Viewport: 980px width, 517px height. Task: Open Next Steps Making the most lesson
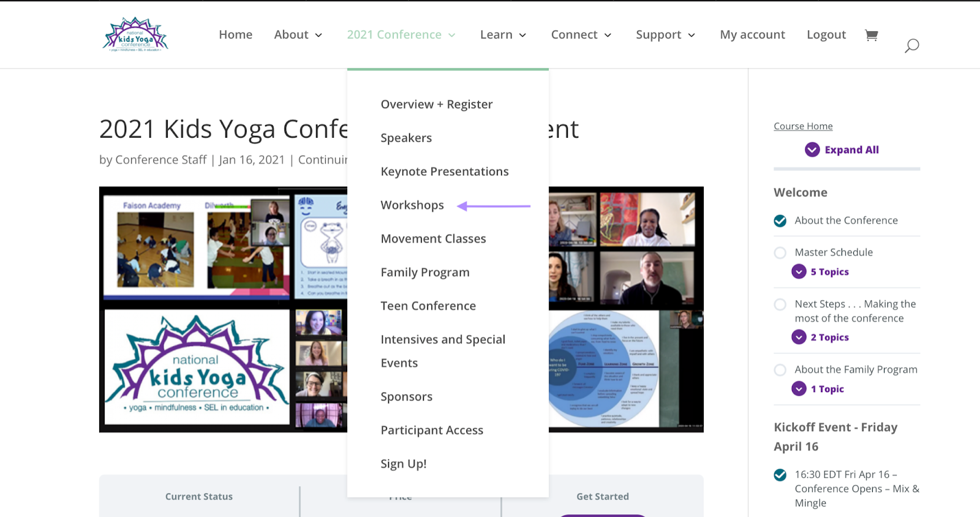855,311
